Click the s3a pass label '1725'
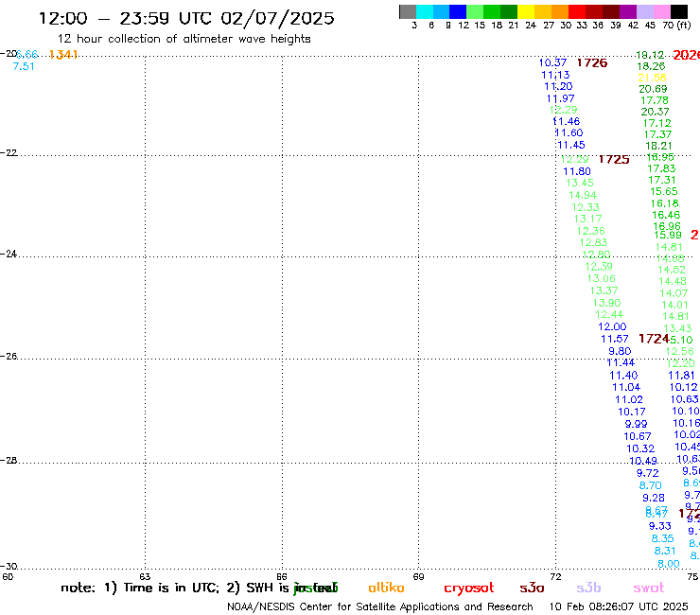The height and width of the screenshot is (615, 700). [x=614, y=160]
